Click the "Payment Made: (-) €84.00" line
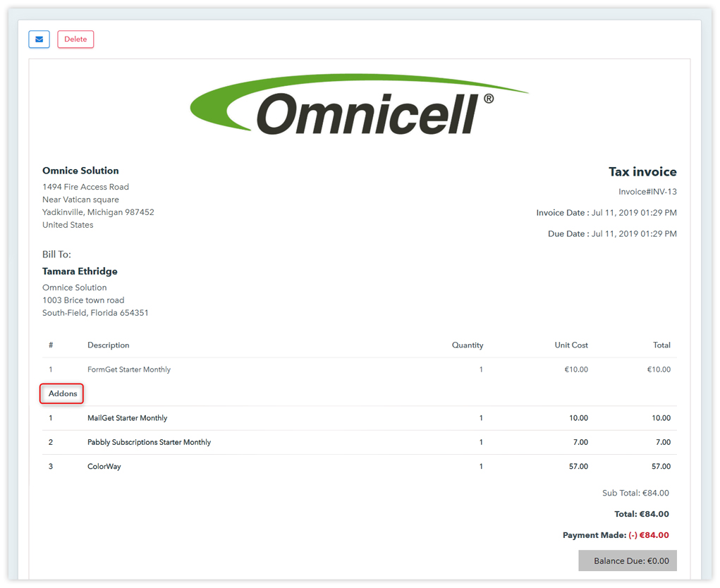The image size is (720, 588). pos(616,536)
